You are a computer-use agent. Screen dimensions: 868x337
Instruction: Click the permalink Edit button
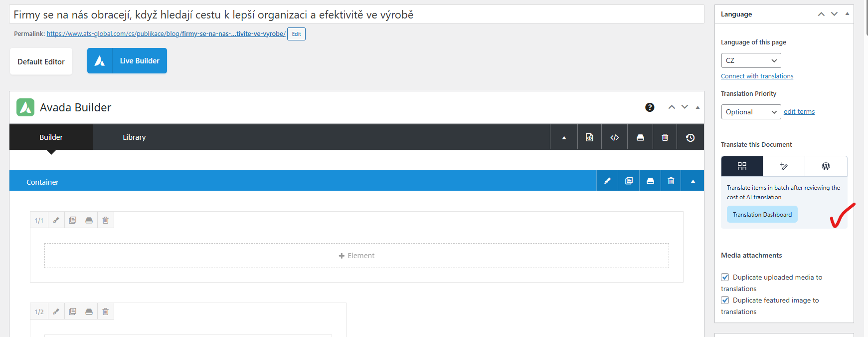296,34
